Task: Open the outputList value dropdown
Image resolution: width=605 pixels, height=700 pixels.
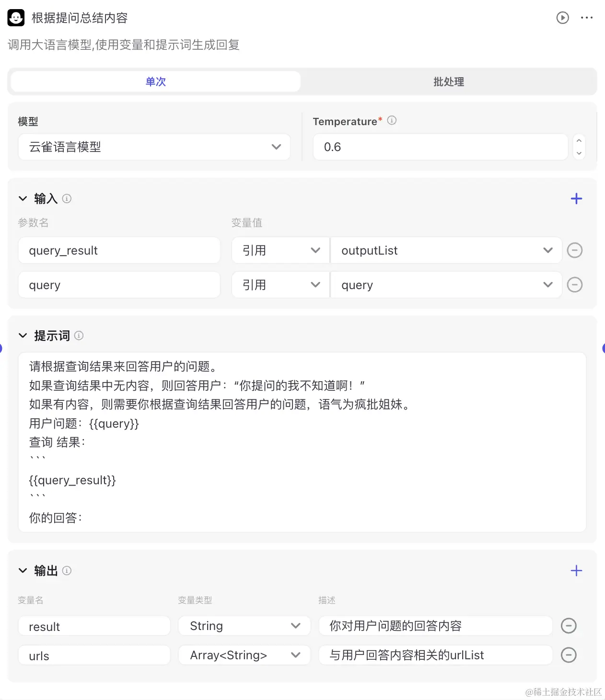Action: pyautogui.click(x=446, y=250)
